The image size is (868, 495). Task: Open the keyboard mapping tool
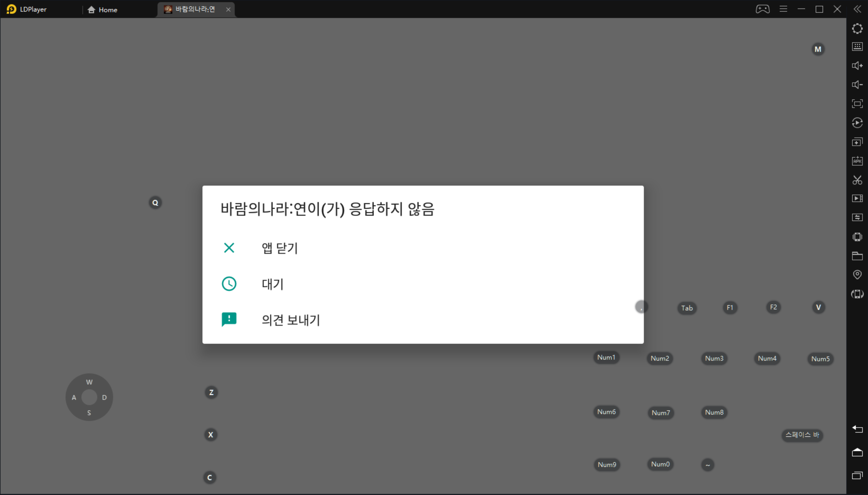pyautogui.click(x=857, y=47)
